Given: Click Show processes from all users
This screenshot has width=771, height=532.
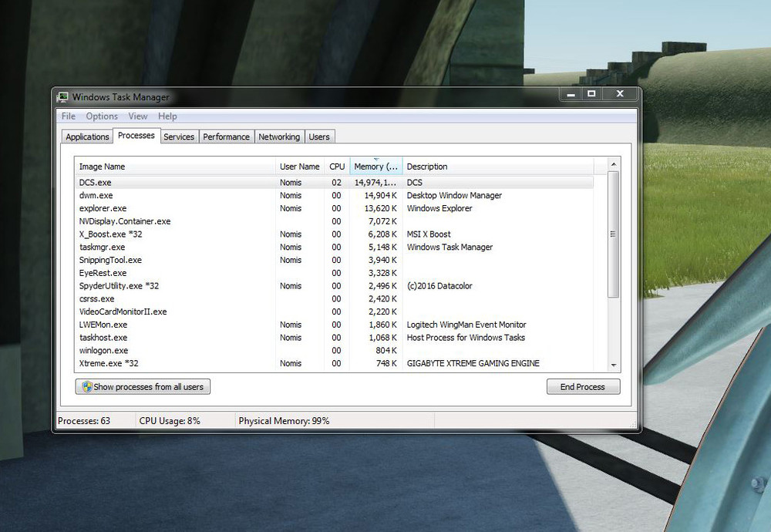Looking at the screenshot, I should click(143, 386).
